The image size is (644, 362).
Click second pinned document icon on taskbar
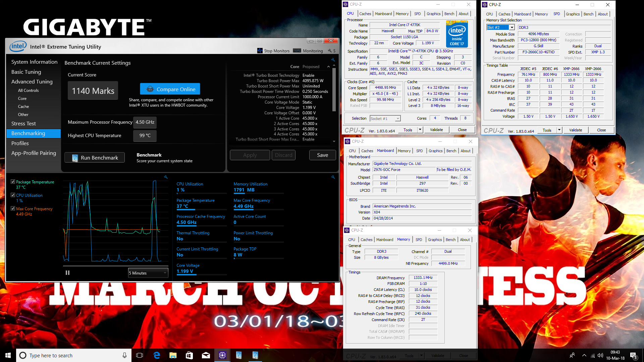(255, 355)
